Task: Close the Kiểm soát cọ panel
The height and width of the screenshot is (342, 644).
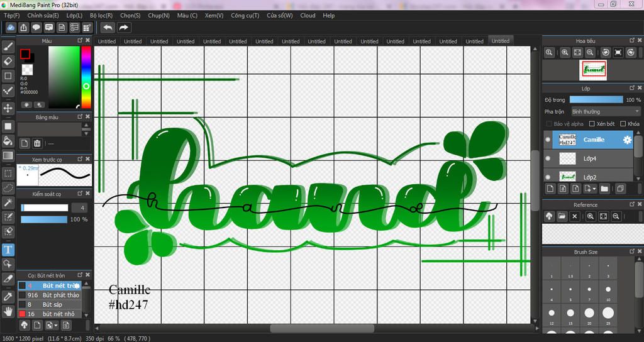Action: tap(87, 194)
